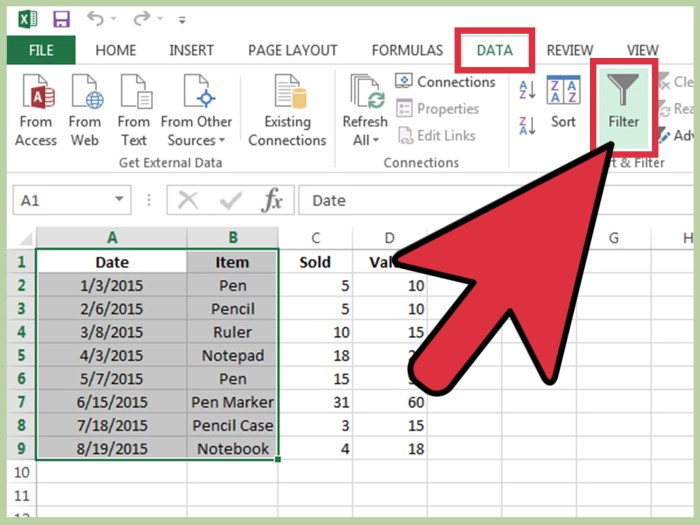Click the formula bar containing Date

[x=496, y=200]
